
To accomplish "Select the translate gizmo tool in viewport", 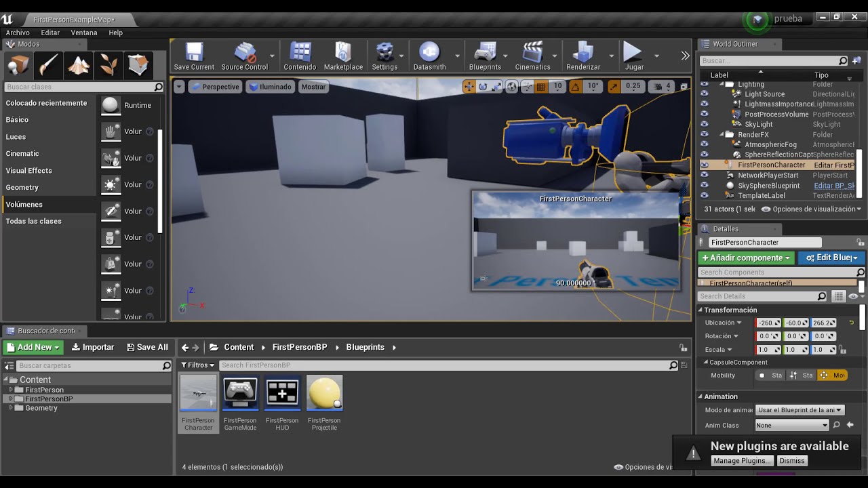I will pos(469,87).
